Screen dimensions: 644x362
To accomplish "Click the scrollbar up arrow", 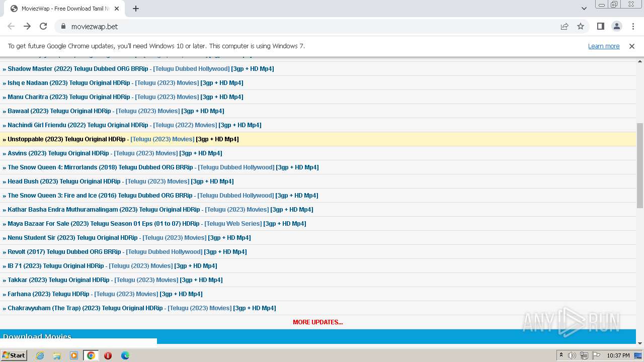I will point(640,61).
